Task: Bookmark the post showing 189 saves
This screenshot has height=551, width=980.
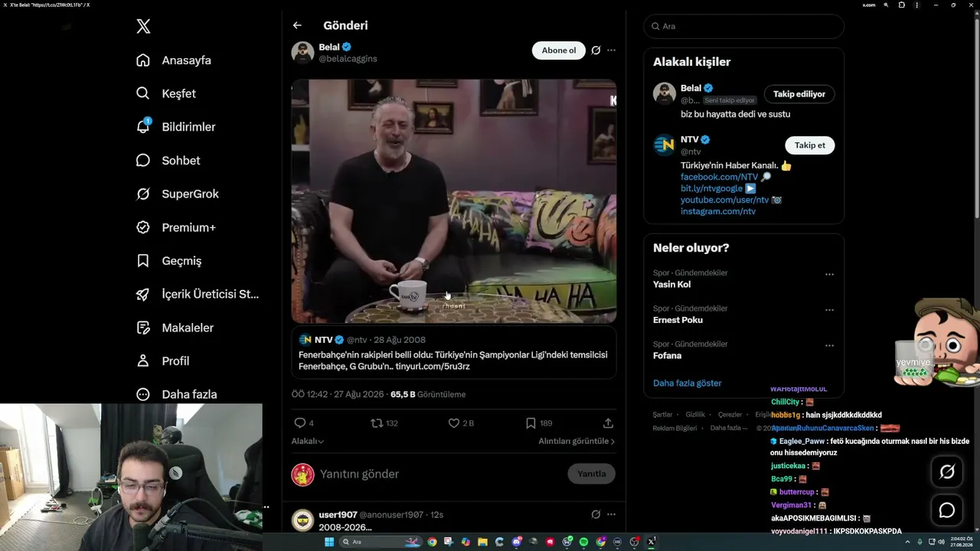Action: pyautogui.click(x=531, y=423)
